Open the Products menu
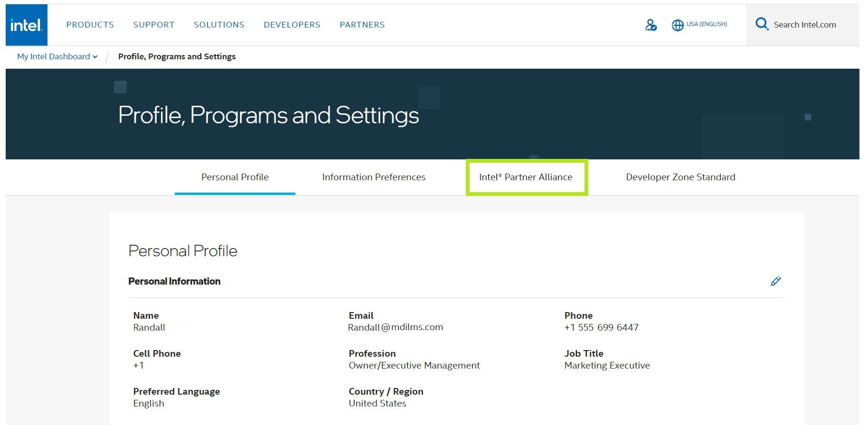Image resolution: width=868 pixels, height=425 pixels. [x=90, y=25]
